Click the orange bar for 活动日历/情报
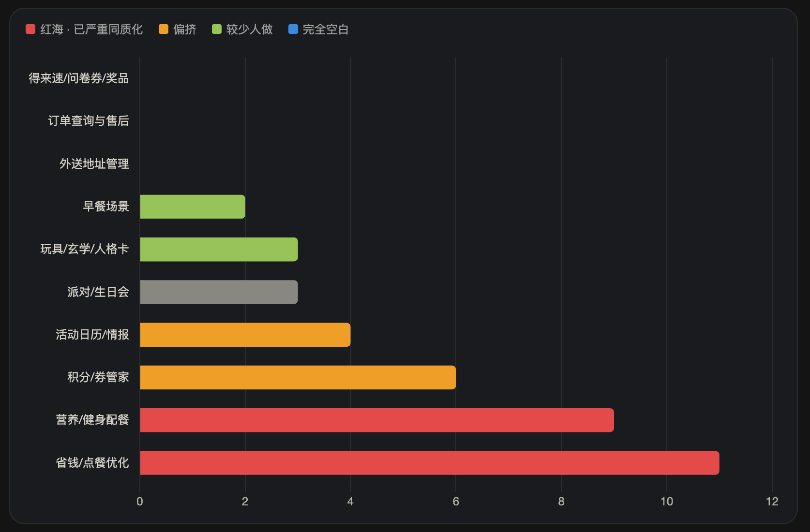810x532 pixels. [x=245, y=335]
